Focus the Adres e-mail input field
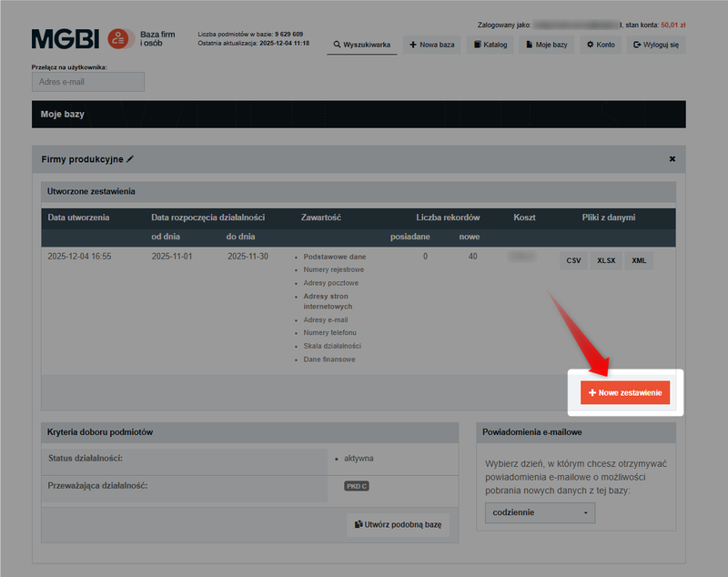728x577 pixels. tap(88, 82)
